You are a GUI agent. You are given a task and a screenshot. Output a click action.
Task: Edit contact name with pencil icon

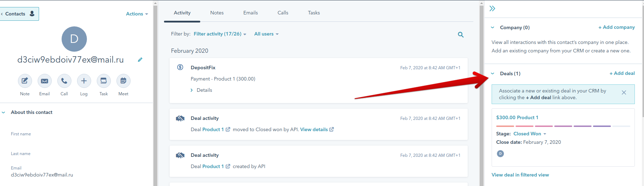(140, 60)
